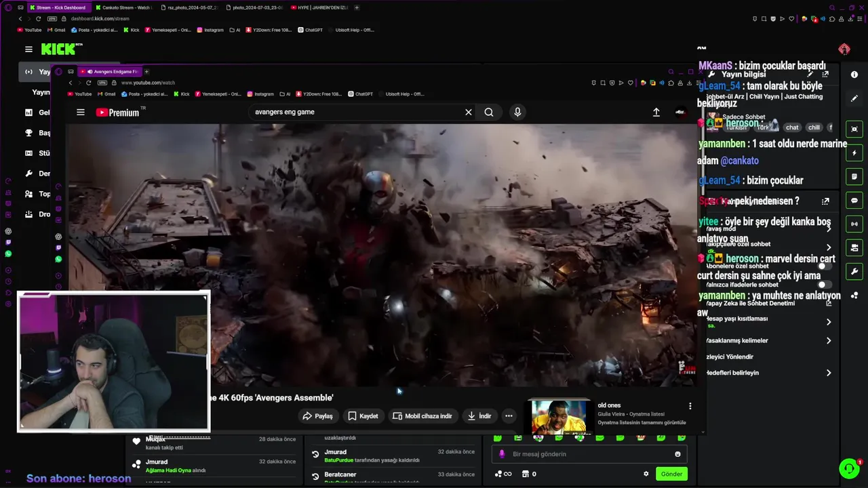Open new tab in the YouTube window

tap(146, 71)
